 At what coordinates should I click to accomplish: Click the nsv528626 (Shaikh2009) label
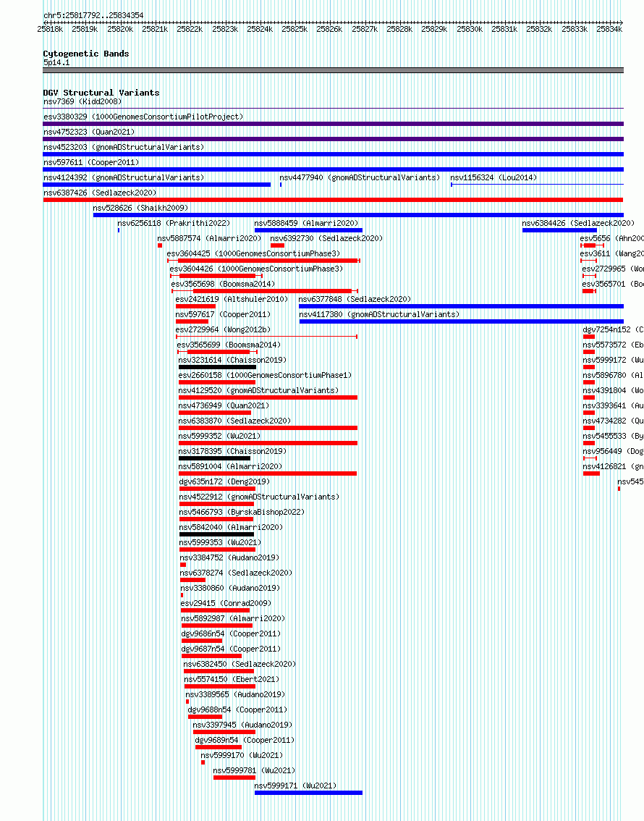[x=140, y=208]
